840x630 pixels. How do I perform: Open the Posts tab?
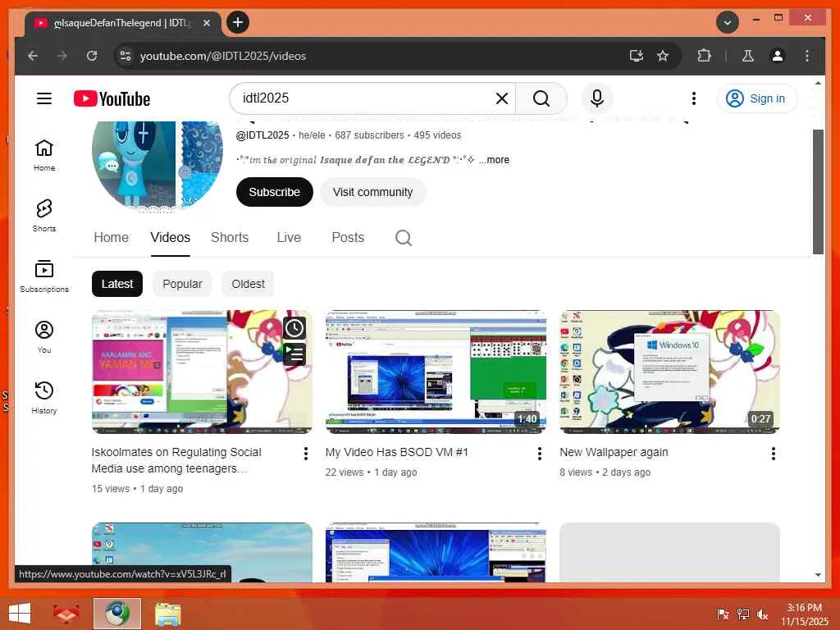coord(348,237)
